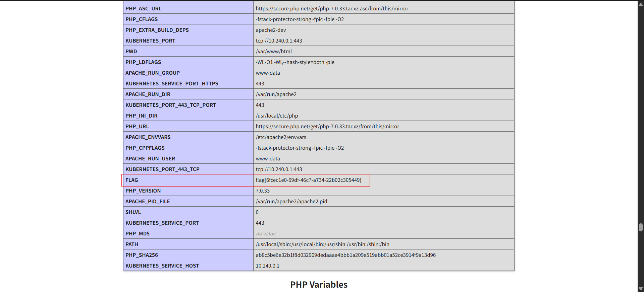The image size is (644, 292).
Task: Click the flag{6fcec1e0-69df-46c7...} value
Action: (x=309, y=180)
